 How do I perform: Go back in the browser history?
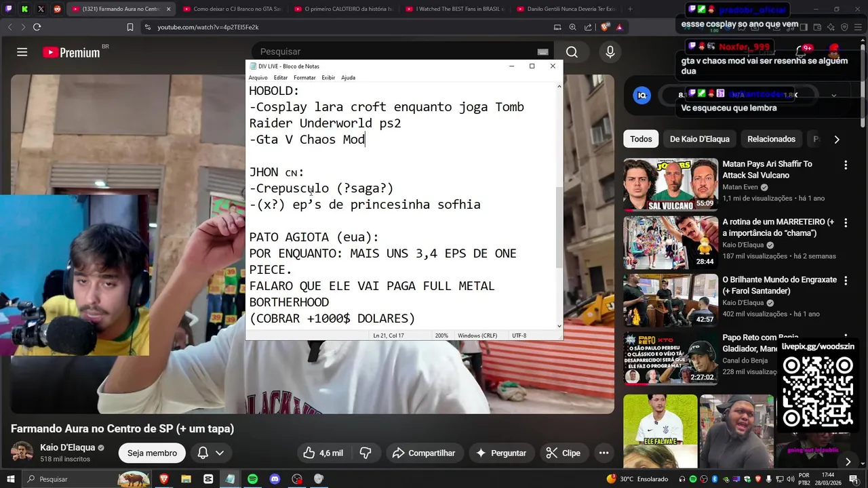pos(9,27)
